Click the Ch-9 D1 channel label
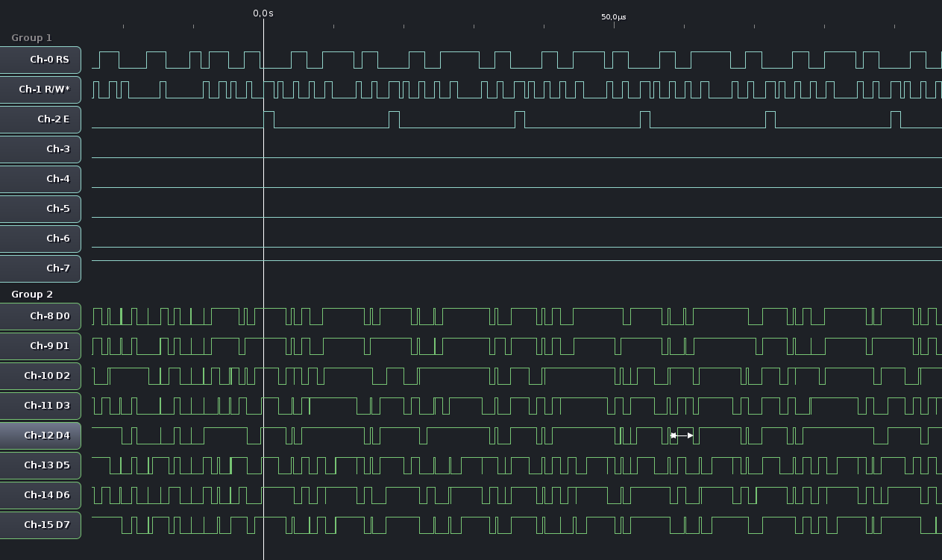The height and width of the screenshot is (560, 942). point(41,346)
